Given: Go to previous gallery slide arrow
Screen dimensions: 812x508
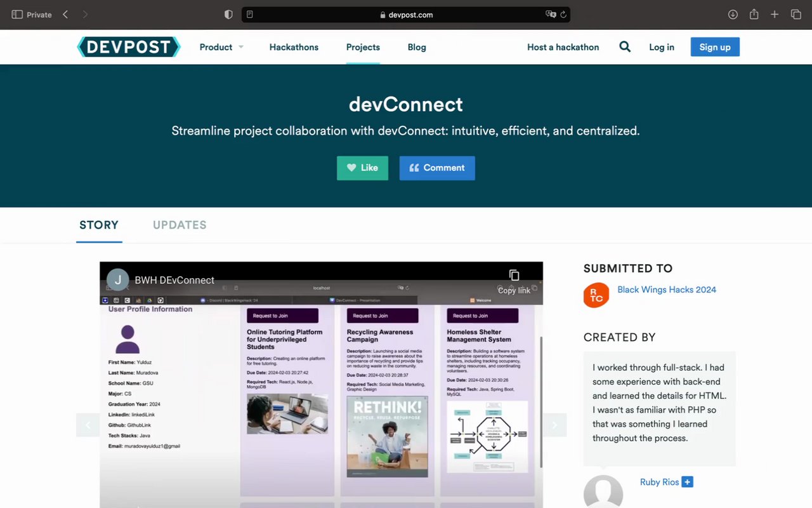Looking at the screenshot, I should tap(88, 425).
